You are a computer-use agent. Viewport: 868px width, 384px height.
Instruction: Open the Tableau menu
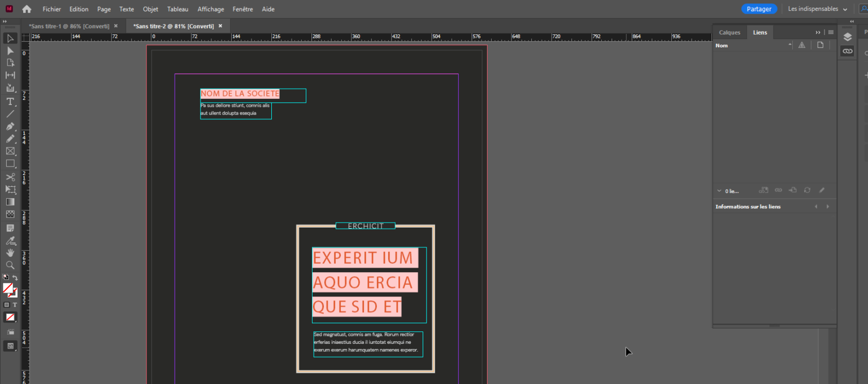pos(177,8)
